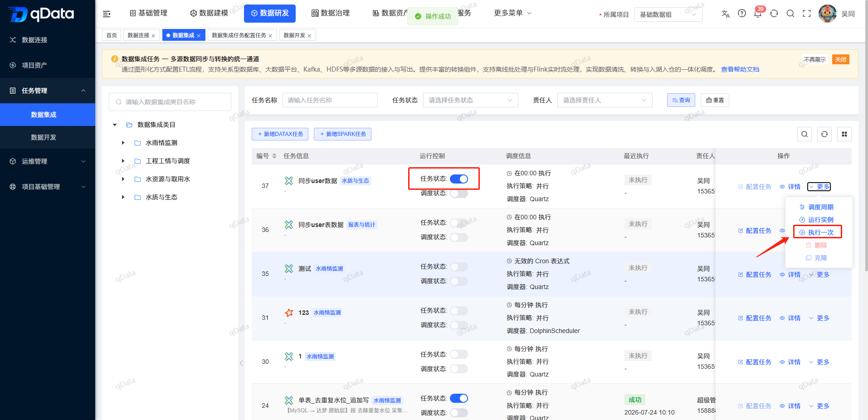Expand the 项目基础管理 sidebar menu
868x420 pixels.
coord(48,187)
